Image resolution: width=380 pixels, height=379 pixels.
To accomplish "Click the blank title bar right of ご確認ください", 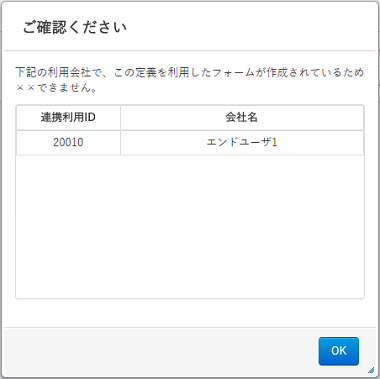I will tap(250, 27).
